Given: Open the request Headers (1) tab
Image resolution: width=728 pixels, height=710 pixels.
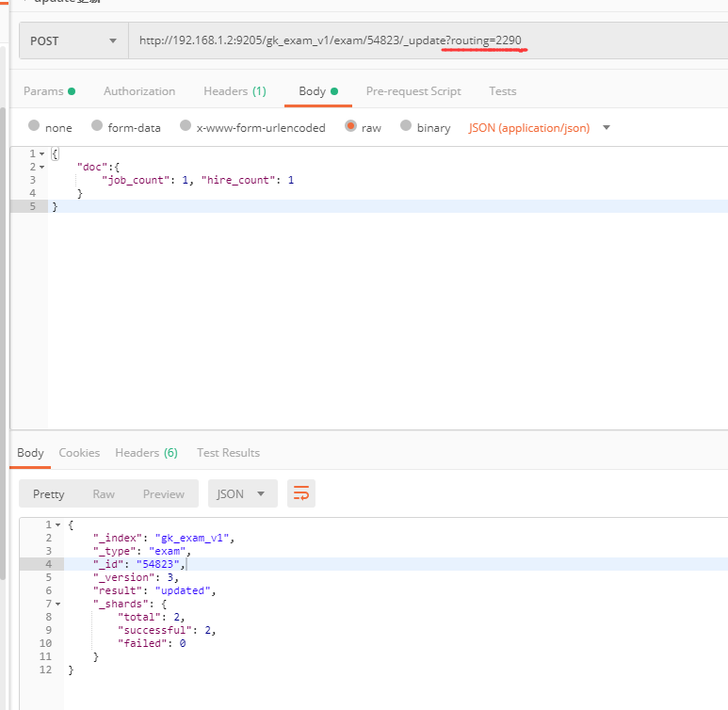Looking at the screenshot, I should click(235, 91).
